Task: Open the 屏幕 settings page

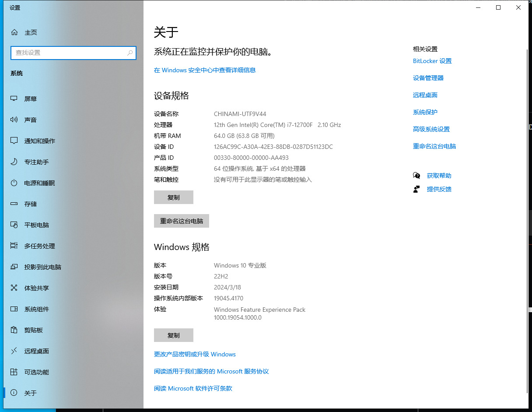Action: point(73,99)
